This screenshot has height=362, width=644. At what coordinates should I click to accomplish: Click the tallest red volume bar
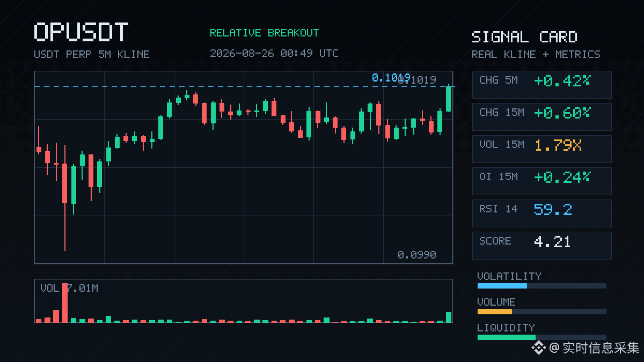[65, 303]
